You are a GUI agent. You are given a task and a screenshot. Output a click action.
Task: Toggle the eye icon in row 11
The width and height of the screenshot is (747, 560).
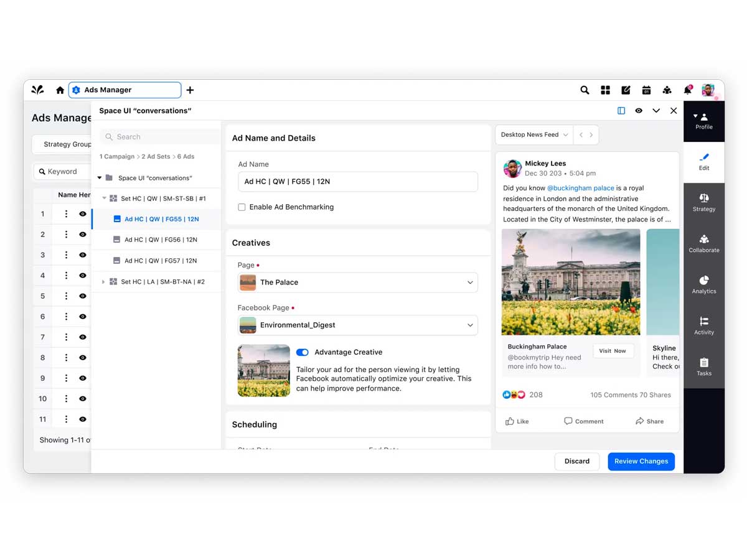point(83,419)
